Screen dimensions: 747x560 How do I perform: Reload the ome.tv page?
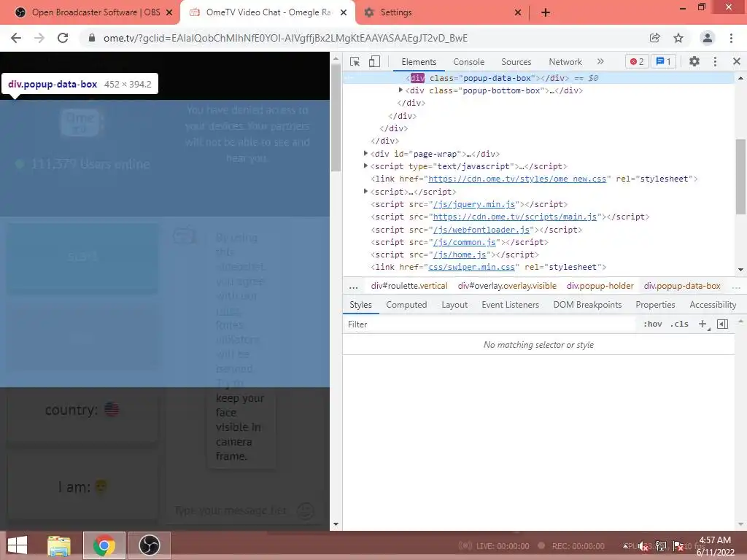pos(63,38)
